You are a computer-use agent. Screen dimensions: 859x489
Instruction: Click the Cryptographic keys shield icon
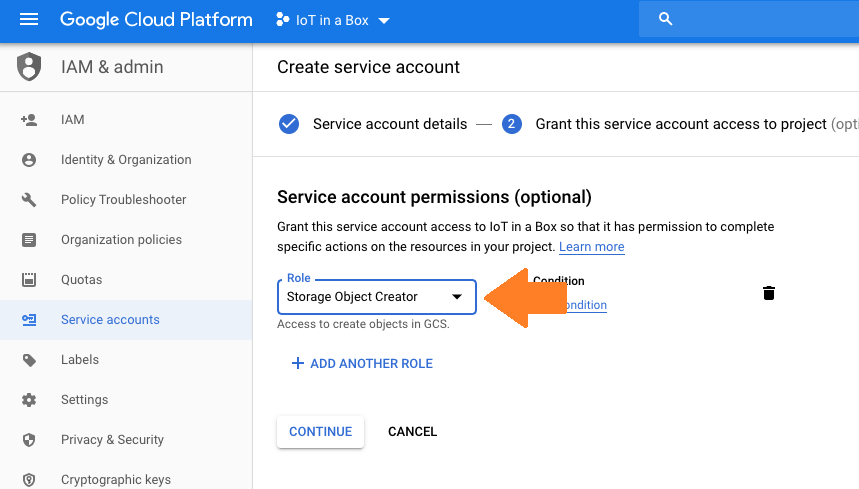click(29, 480)
